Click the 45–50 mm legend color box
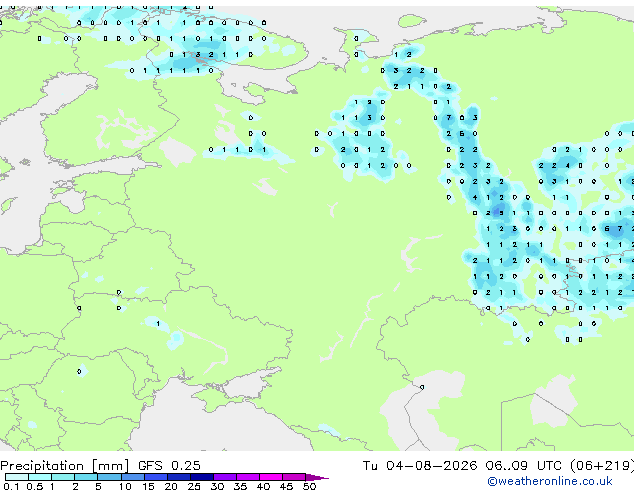Screen dimensions: 634x490 point(294,477)
